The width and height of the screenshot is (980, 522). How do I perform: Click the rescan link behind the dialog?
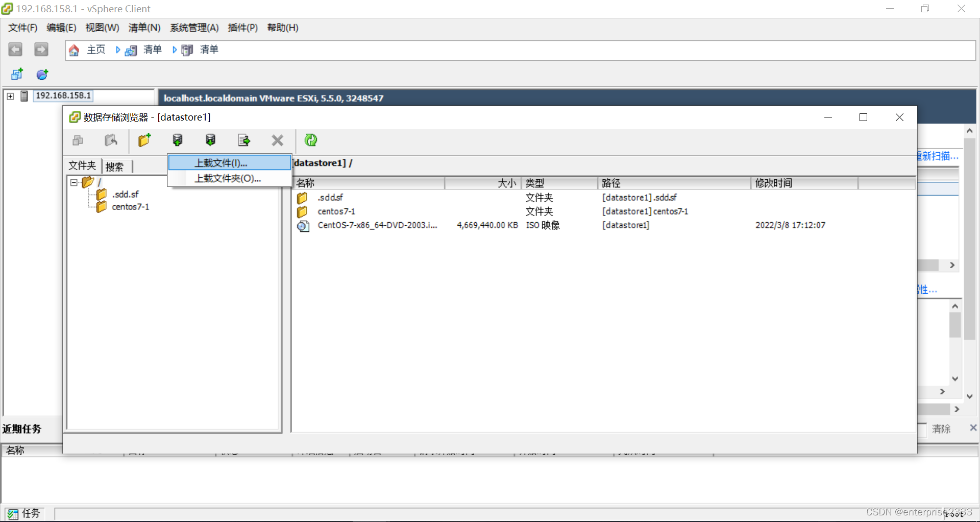(x=938, y=156)
